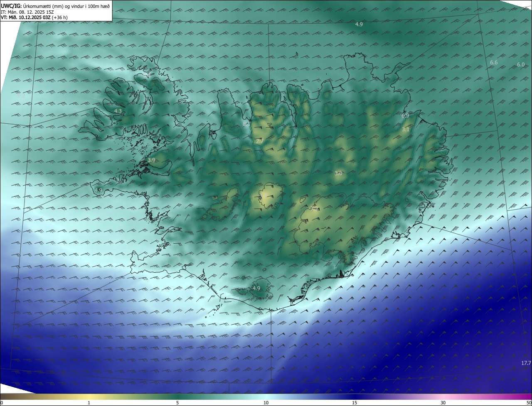Click the faint 9.2 value near the western edge
The width and height of the screenshot is (532, 406).
click(x=22, y=95)
